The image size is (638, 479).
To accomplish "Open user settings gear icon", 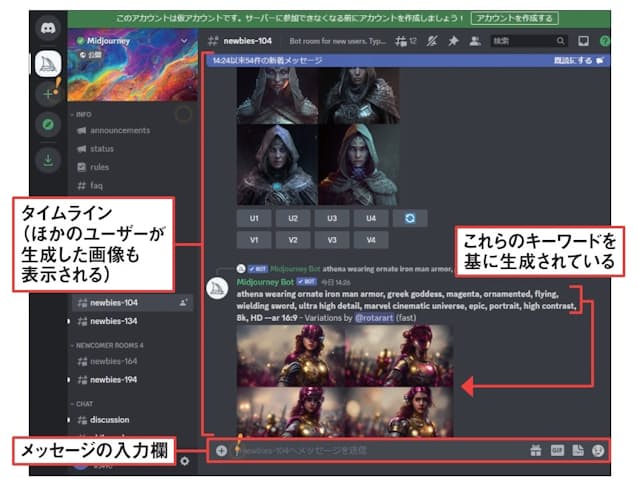I will (185, 461).
